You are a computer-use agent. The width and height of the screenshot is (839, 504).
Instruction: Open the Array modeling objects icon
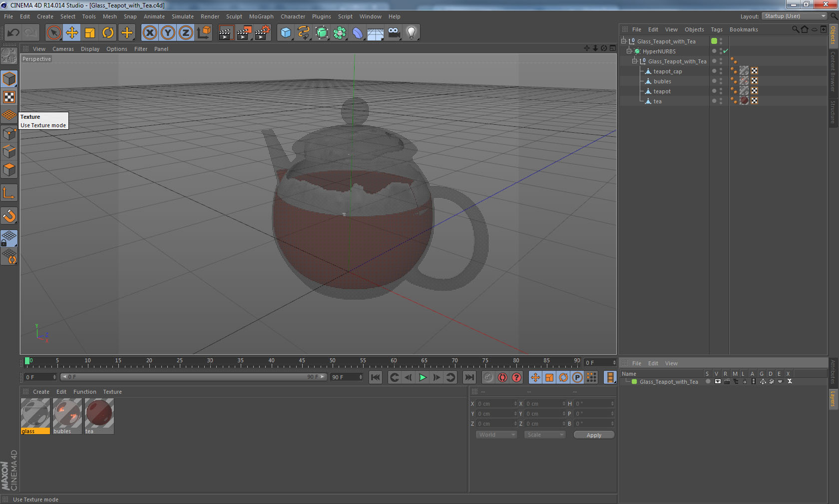(340, 33)
